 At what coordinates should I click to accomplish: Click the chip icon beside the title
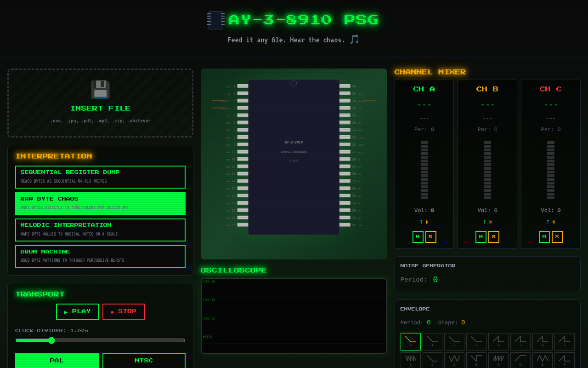(216, 20)
